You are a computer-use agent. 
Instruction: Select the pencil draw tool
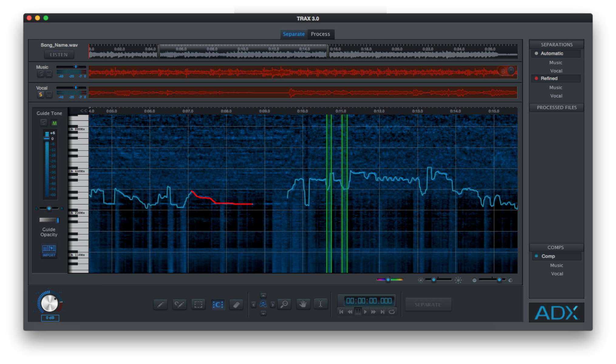(160, 304)
